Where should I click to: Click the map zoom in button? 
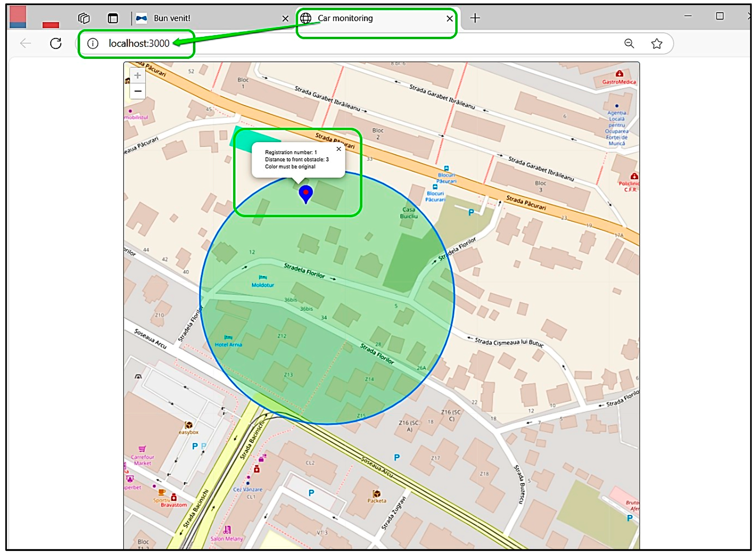click(x=137, y=75)
